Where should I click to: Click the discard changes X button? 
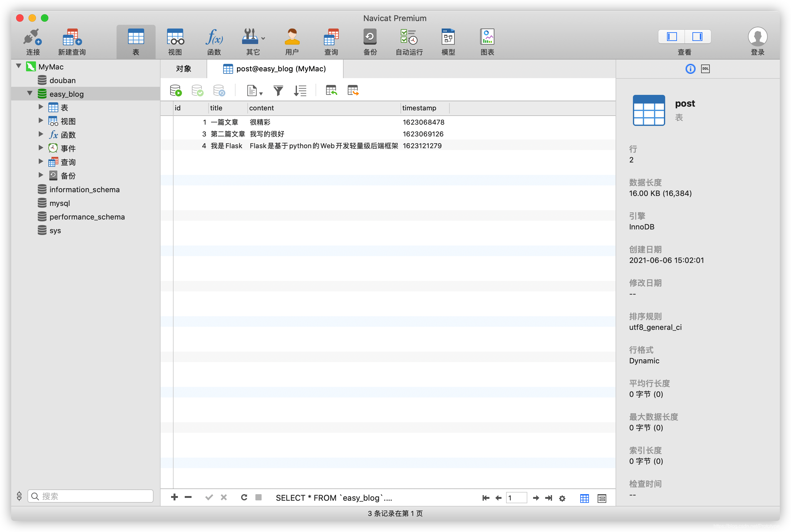point(223,497)
